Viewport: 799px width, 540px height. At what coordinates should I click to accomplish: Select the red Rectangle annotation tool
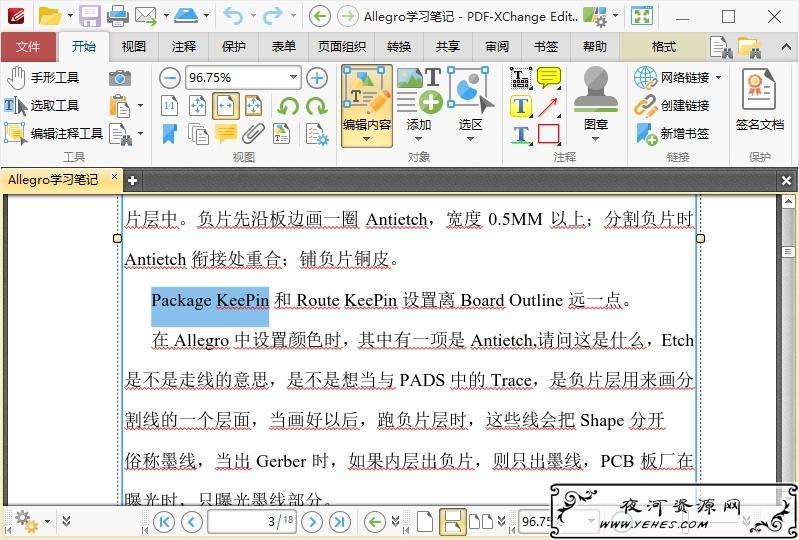[549, 134]
